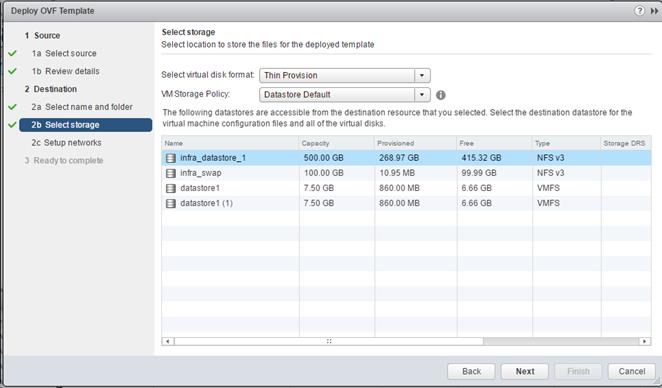Open the Datastore Default storage policy dropdown
Screen dimensions: 662x388
coord(345,95)
